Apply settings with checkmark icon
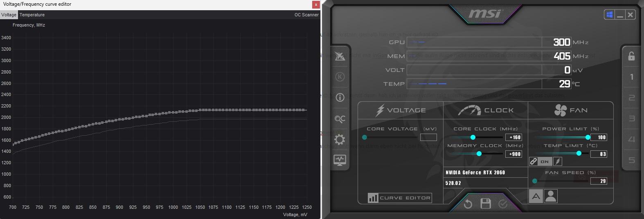The height and width of the screenshot is (219, 644). (503, 203)
